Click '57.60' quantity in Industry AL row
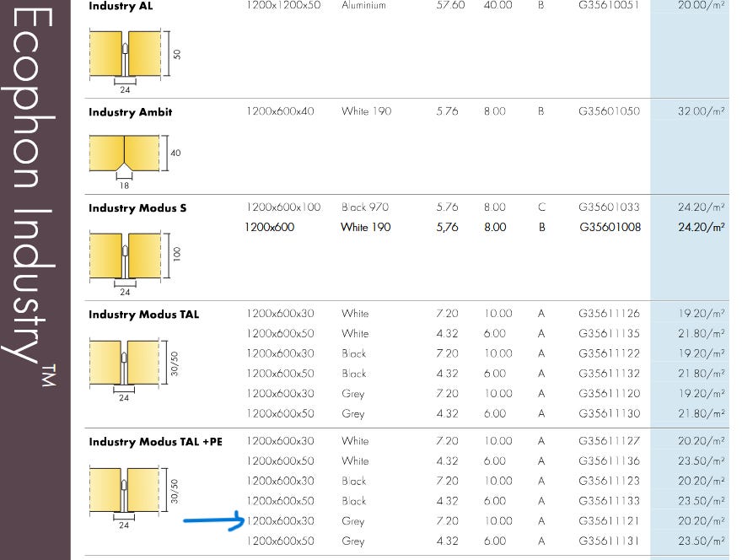Viewport: 742px width, 560px height. click(x=450, y=5)
